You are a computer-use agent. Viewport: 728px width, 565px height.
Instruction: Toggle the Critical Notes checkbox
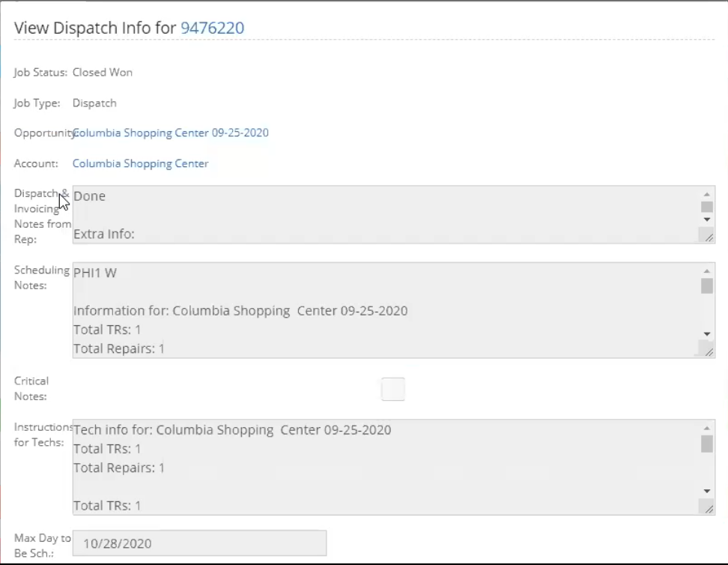(392, 389)
